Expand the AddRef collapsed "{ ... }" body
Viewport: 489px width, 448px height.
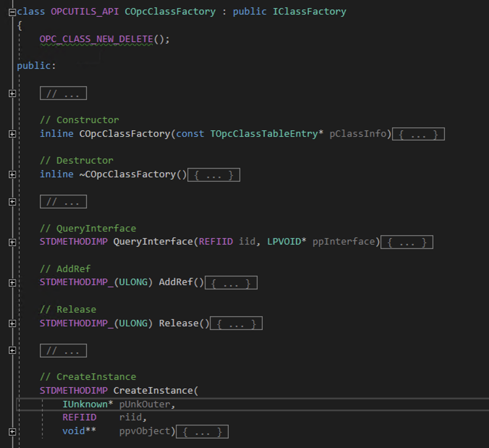click(x=231, y=282)
